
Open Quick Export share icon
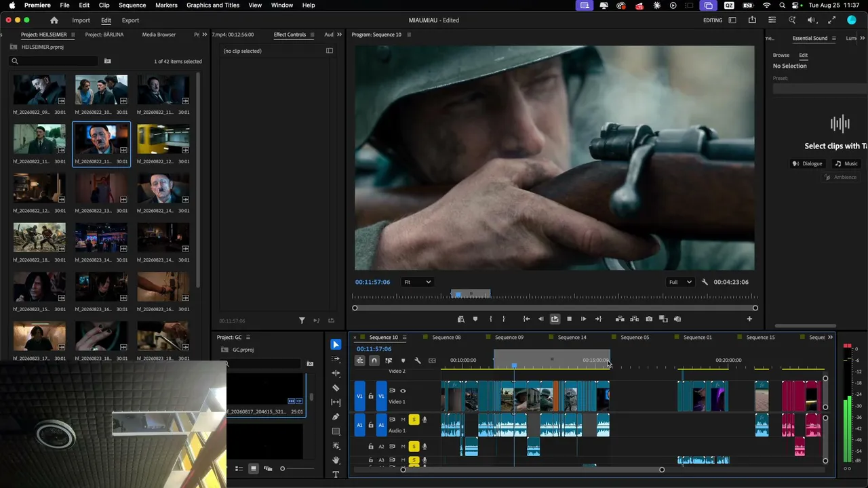click(752, 20)
